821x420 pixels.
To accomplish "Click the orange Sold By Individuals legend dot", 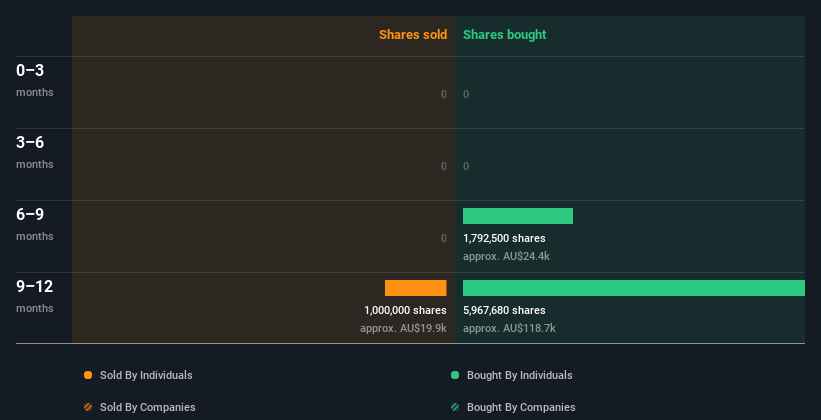I will click(88, 375).
